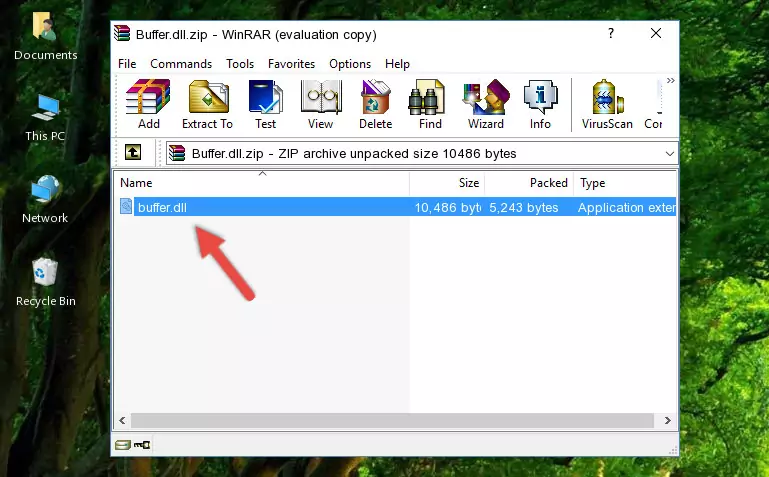Open the Documents desktop icon
This screenshot has width=769, height=477.
point(45,37)
